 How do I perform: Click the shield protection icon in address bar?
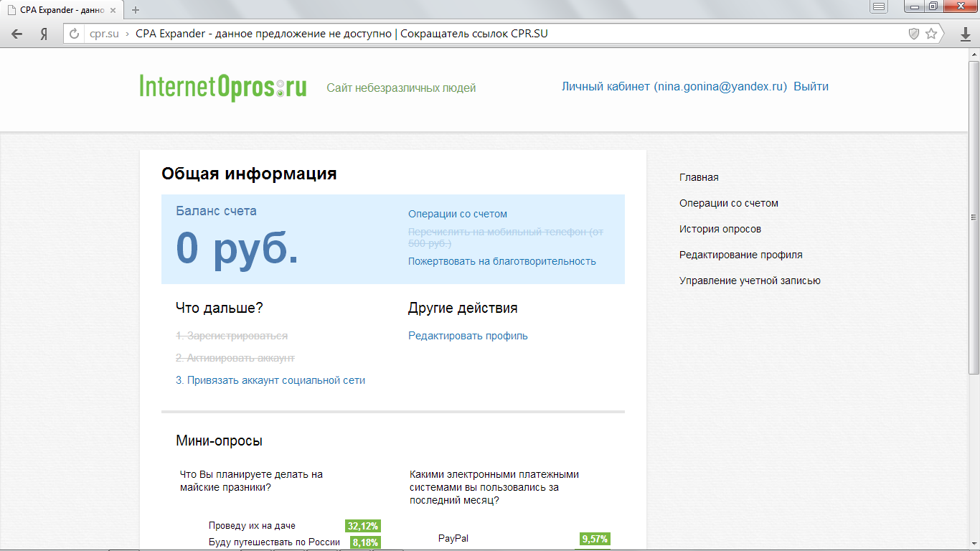(914, 34)
